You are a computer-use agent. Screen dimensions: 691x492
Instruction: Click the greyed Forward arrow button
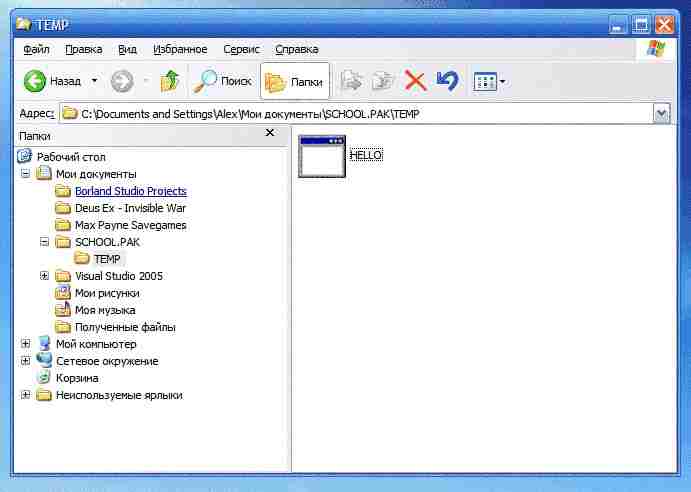click(x=122, y=81)
